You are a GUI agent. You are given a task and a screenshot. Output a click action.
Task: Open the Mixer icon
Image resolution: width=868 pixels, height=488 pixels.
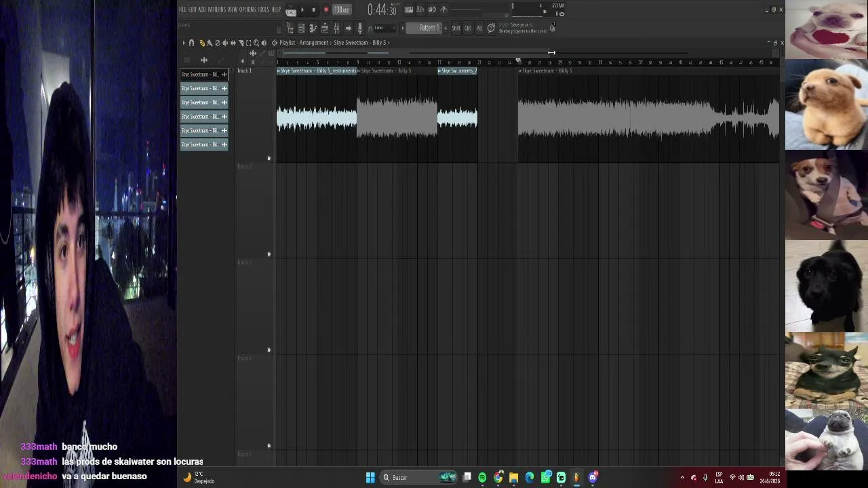336,28
